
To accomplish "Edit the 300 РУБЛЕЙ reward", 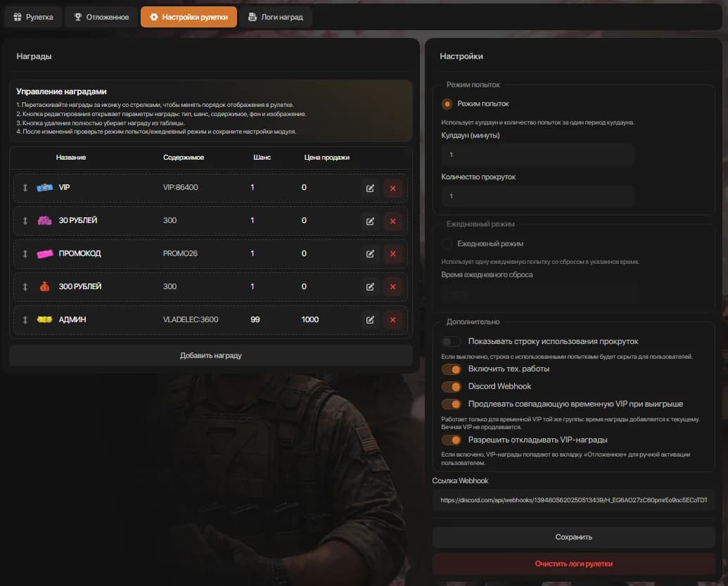I will (x=370, y=287).
